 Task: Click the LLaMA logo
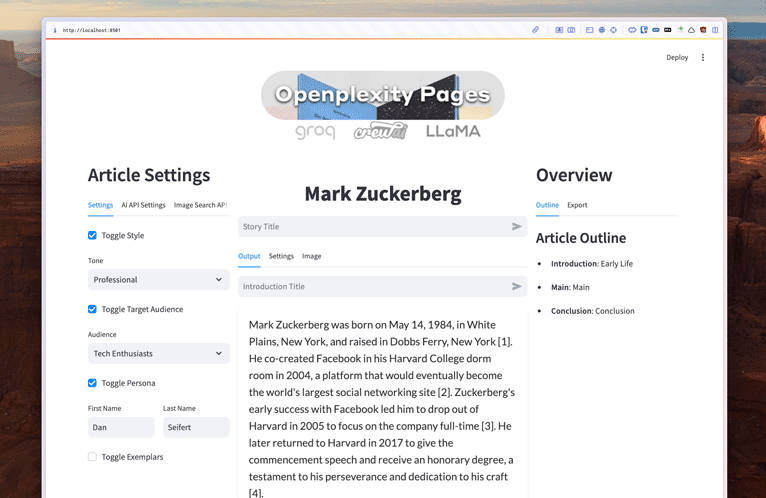point(453,131)
